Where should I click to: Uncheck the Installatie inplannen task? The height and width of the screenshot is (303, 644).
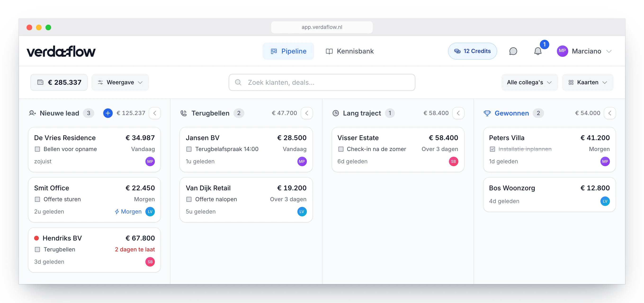(492, 149)
